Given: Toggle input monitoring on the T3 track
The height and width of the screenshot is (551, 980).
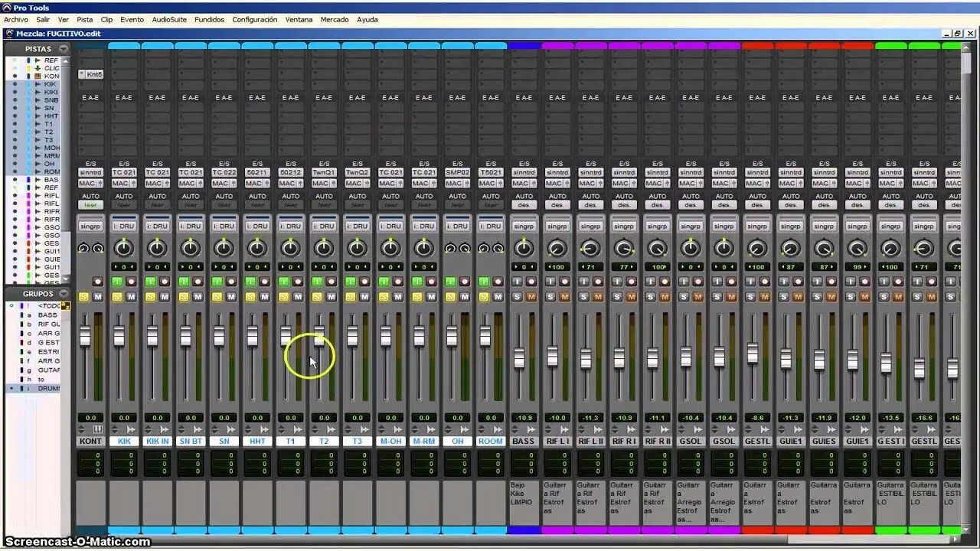Looking at the screenshot, I should click(x=350, y=282).
